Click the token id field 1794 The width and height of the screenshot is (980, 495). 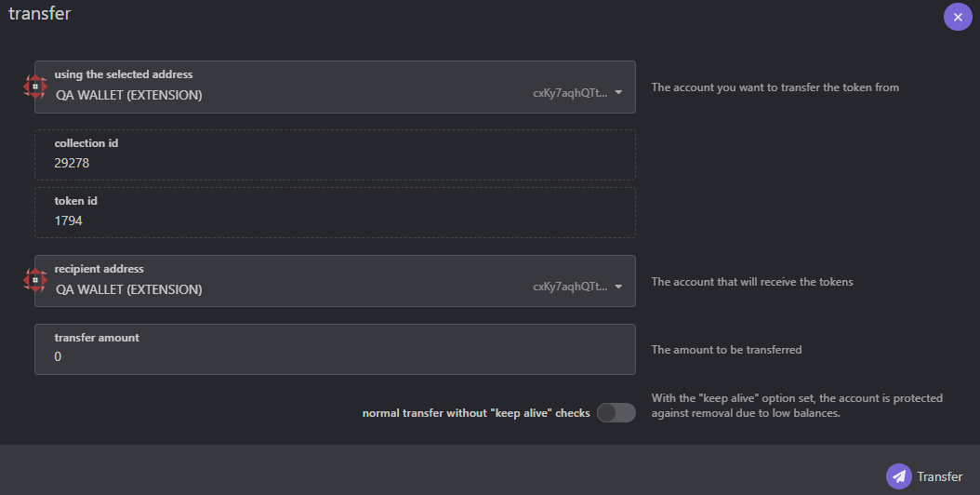pyautogui.click(x=335, y=213)
